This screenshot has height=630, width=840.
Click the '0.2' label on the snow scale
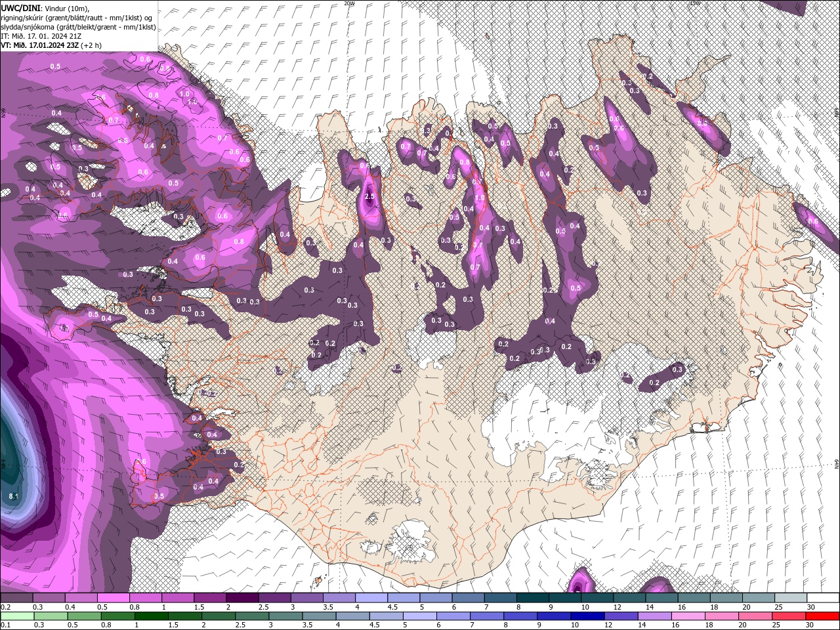(x=5, y=607)
